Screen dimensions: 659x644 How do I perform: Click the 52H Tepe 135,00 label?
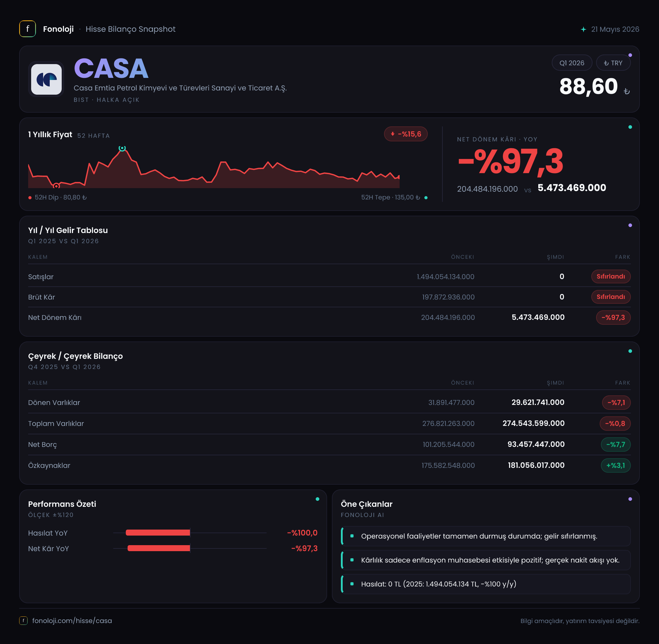(390, 197)
